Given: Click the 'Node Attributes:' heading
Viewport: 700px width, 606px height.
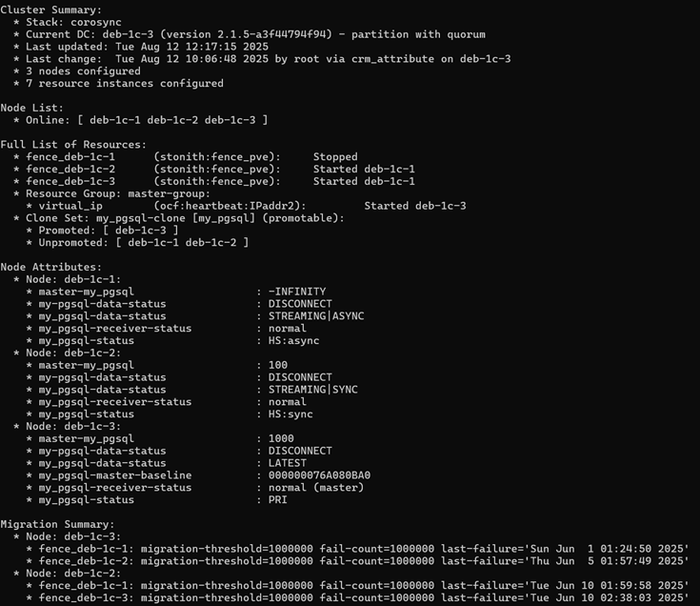Looking at the screenshot, I should (x=50, y=267).
